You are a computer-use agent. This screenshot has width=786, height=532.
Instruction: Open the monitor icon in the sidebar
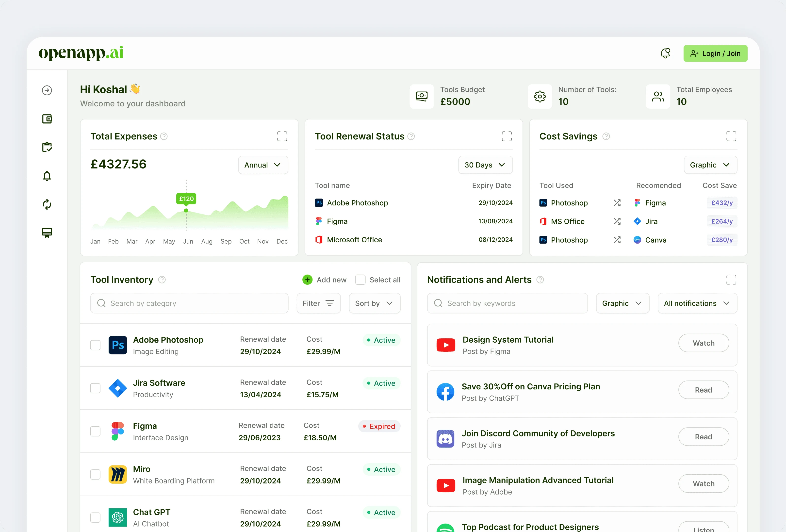47,233
